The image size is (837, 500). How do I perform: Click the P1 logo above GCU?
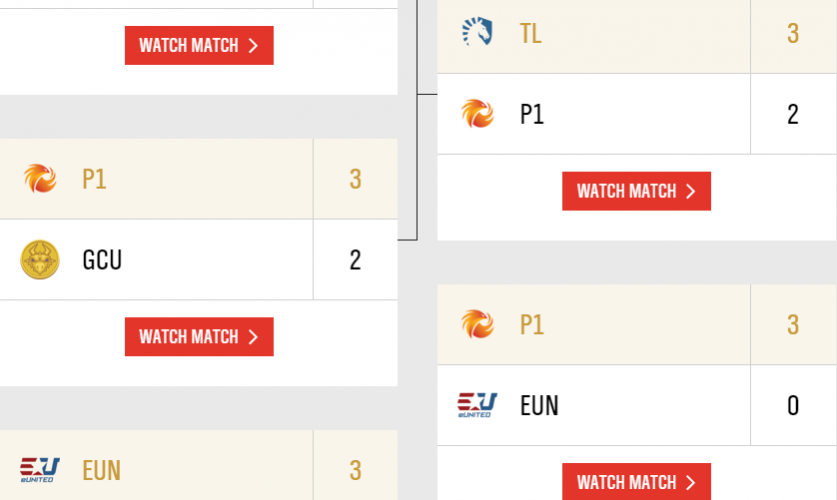(40, 179)
